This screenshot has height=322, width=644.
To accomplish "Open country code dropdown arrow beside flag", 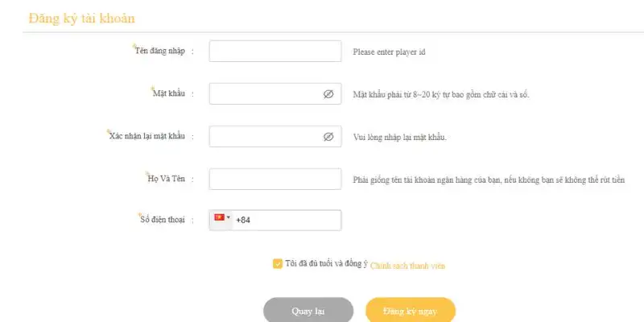I will [x=229, y=218].
